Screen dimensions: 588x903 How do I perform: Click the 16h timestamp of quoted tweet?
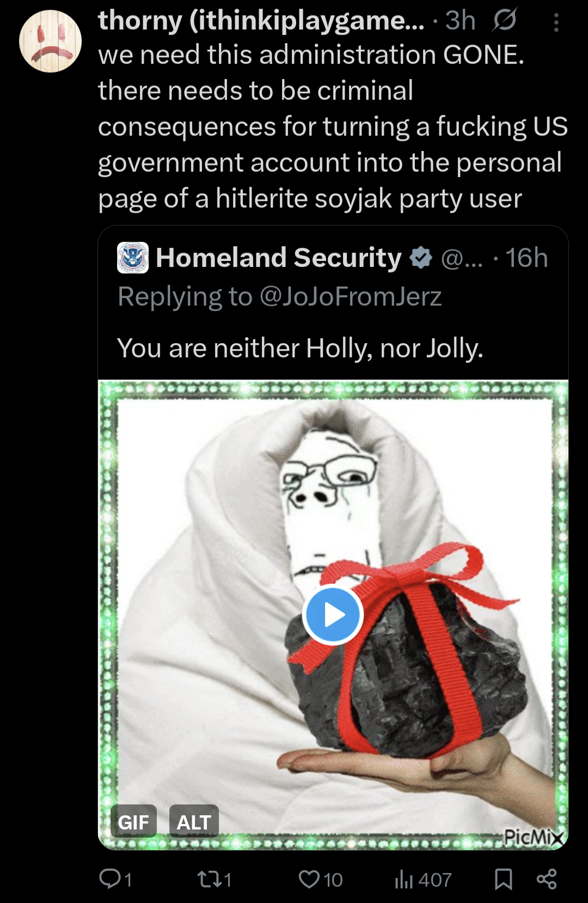point(526,258)
